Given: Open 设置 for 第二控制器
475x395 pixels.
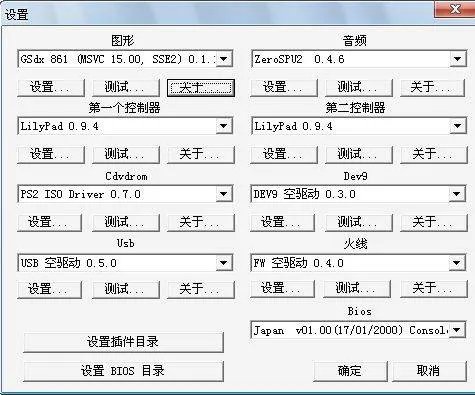Looking at the screenshot, I should (284, 154).
